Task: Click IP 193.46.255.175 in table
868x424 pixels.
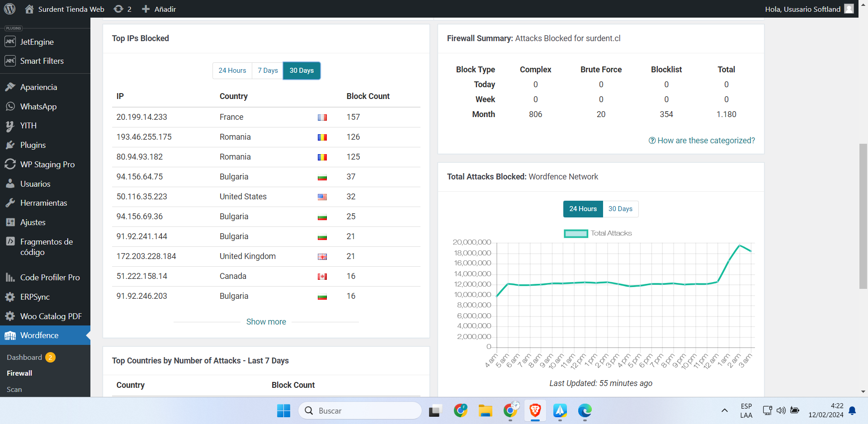Action: click(x=144, y=137)
